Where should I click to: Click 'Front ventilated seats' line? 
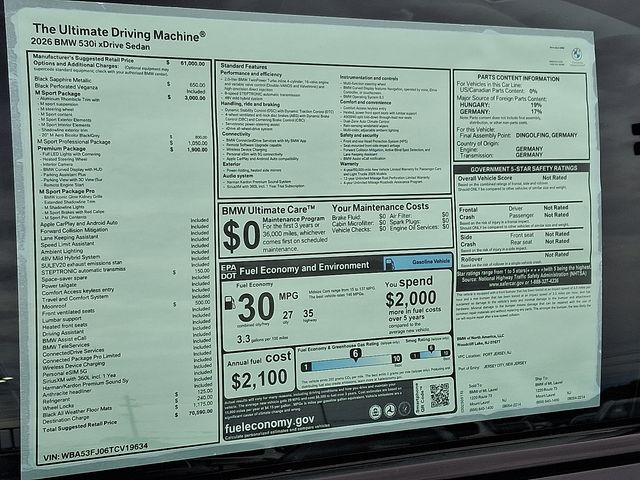pyautogui.click(x=69, y=312)
